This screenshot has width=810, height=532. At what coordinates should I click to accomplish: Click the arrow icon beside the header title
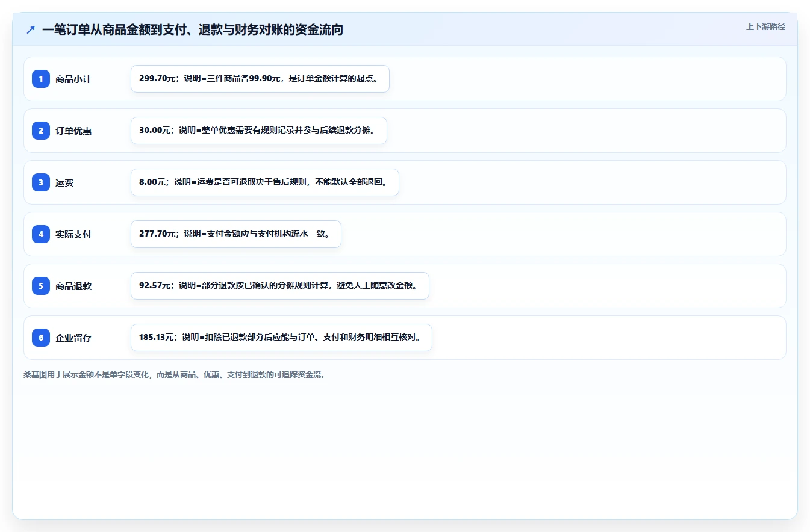coord(31,29)
